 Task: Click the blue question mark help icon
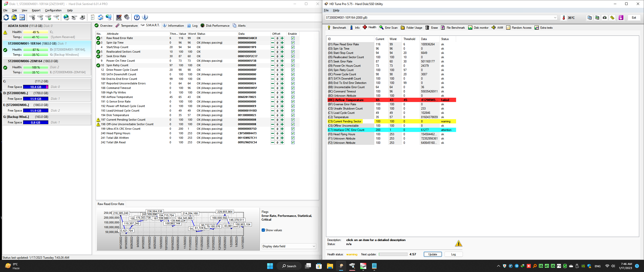pyautogui.click(x=137, y=17)
